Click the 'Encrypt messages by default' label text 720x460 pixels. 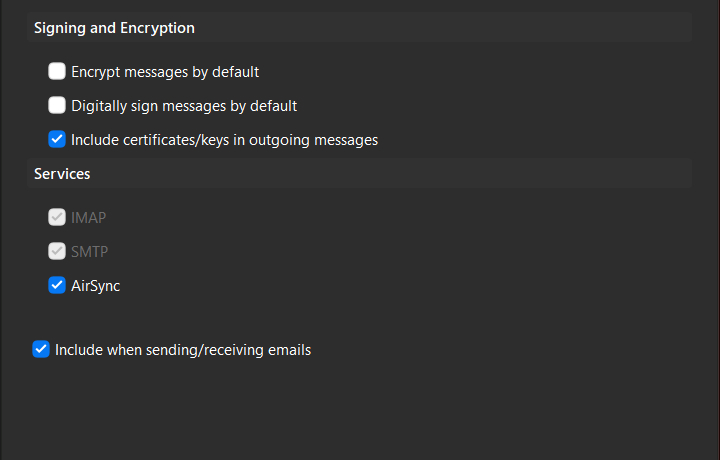click(165, 72)
